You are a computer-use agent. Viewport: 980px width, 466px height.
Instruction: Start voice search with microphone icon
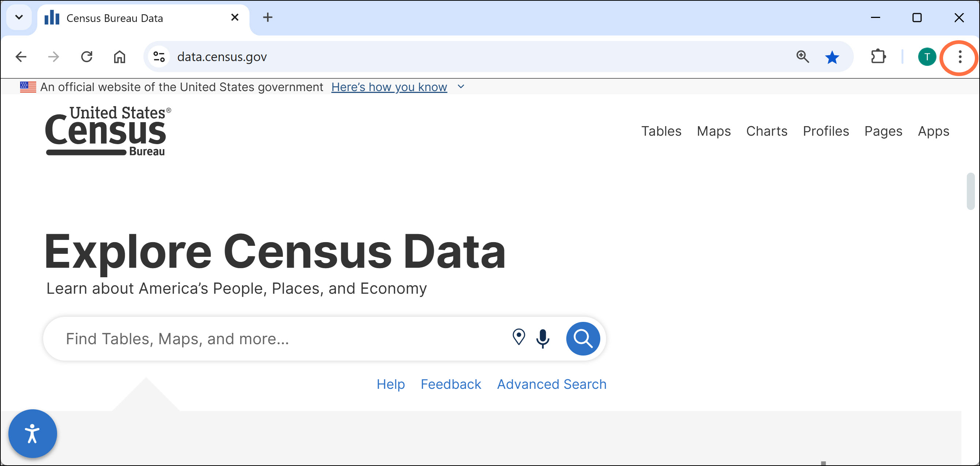pyautogui.click(x=542, y=338)
